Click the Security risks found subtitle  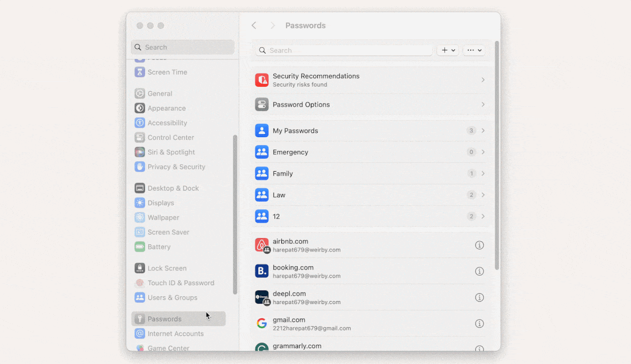300,85
